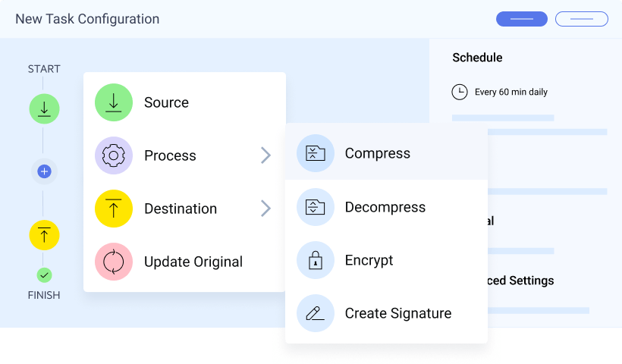Click the pink Update Original refresh icon

114,262
